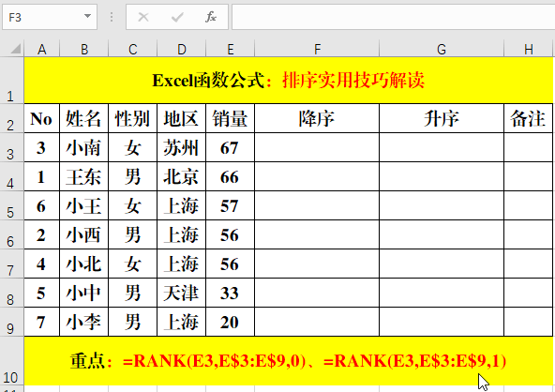
Task: Click the Name Box showing F3
Action: click(x=50, y=17)
